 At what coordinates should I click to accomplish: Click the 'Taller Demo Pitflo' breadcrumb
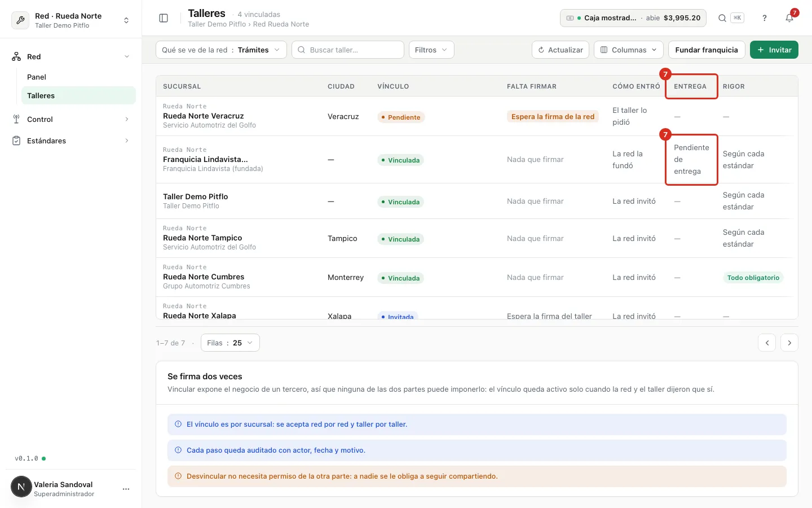click(x=217, y=24)
